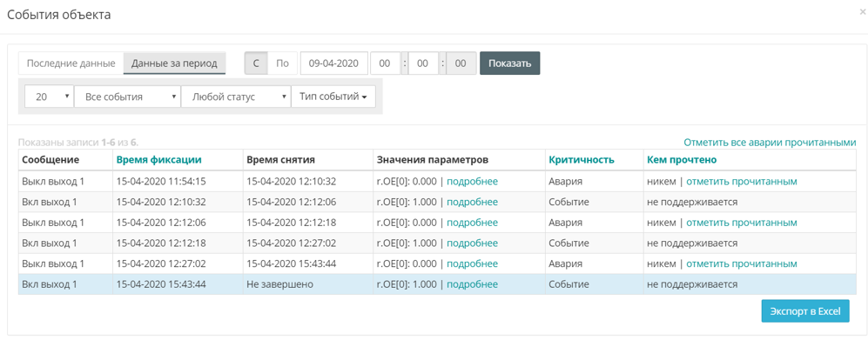Screen dimensions: 868x340
Task: Click the minutes input field
Action: tap(423, 63)
